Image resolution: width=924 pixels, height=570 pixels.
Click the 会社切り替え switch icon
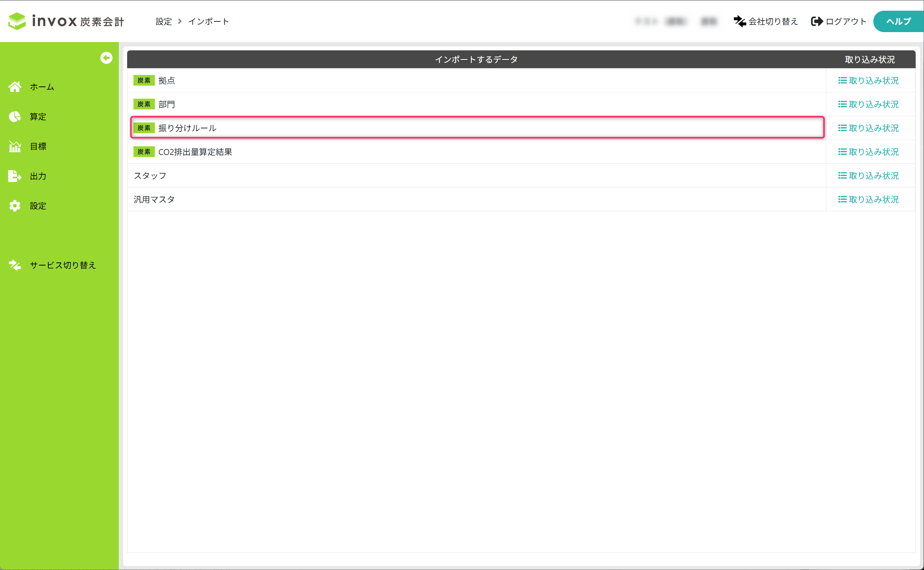click(739, 21)
